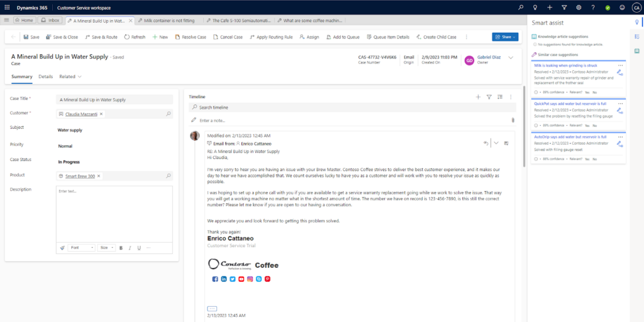Click the reply arrow on the email
Viewport: 644px width, 322px height.
(486, 143)
